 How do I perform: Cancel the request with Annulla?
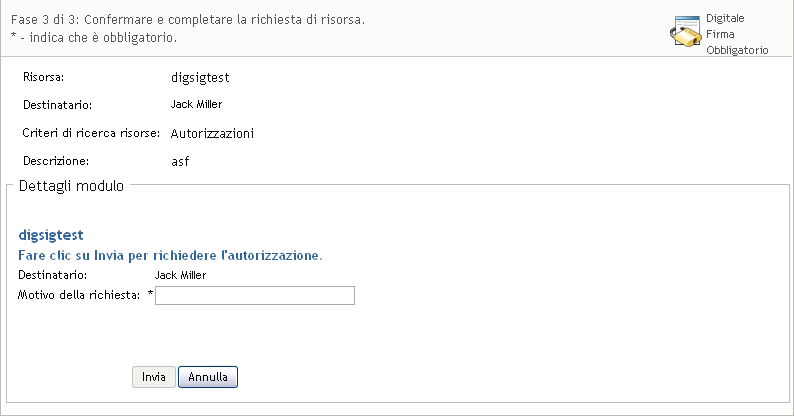208,377
